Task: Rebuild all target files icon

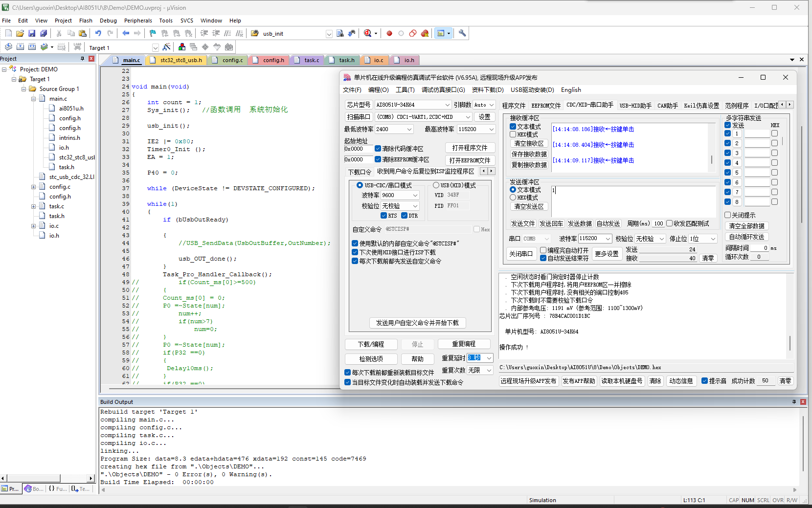Action: tap(32, 47)
